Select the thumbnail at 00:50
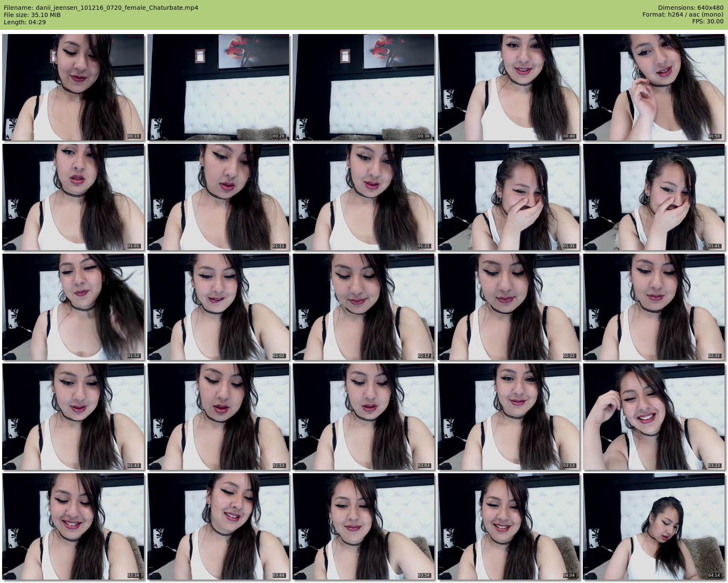The height and width of the screenshot is (583, 728). click(654, 87)
